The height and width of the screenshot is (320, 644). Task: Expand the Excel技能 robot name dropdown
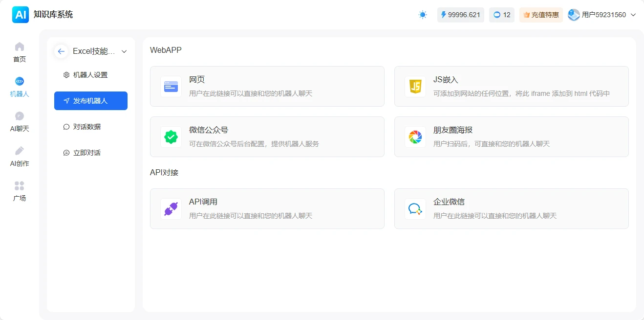125,51
